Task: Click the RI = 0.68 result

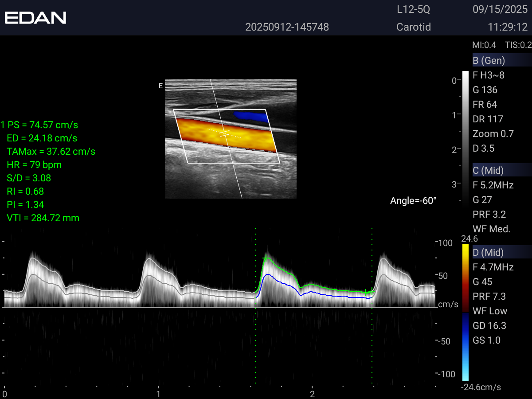Action: tap(25, 191)
